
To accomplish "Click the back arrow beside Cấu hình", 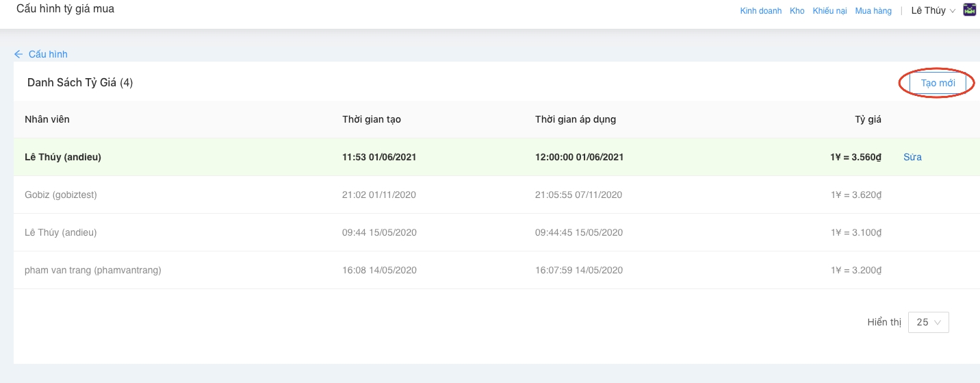I will tap(18, 54).
